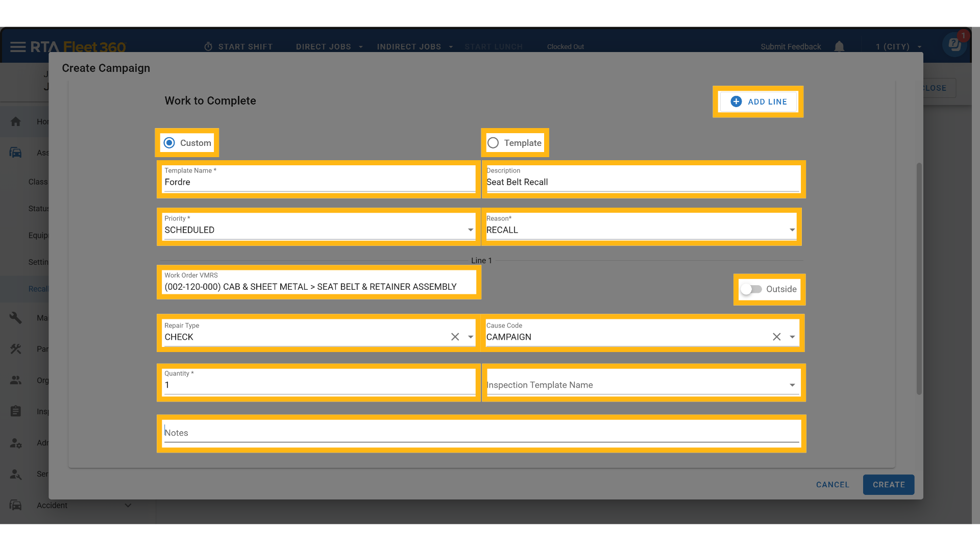Click the Notes input field

click(481, 433)
